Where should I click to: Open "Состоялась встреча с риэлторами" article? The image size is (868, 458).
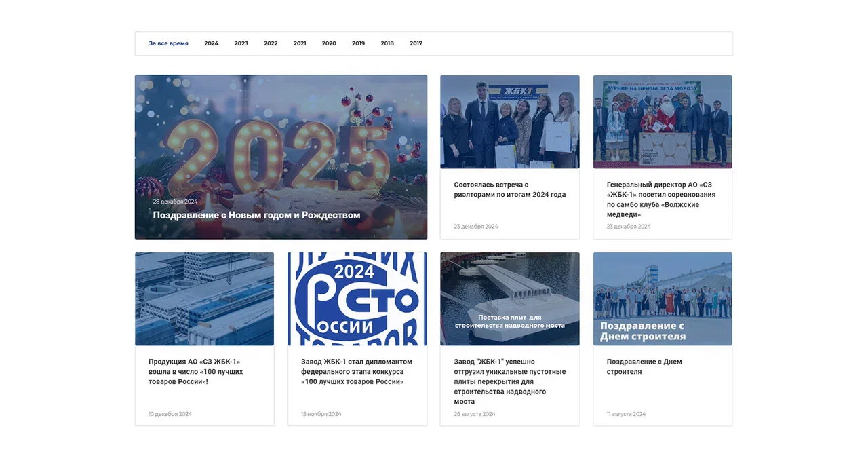[x=510, y=189]
